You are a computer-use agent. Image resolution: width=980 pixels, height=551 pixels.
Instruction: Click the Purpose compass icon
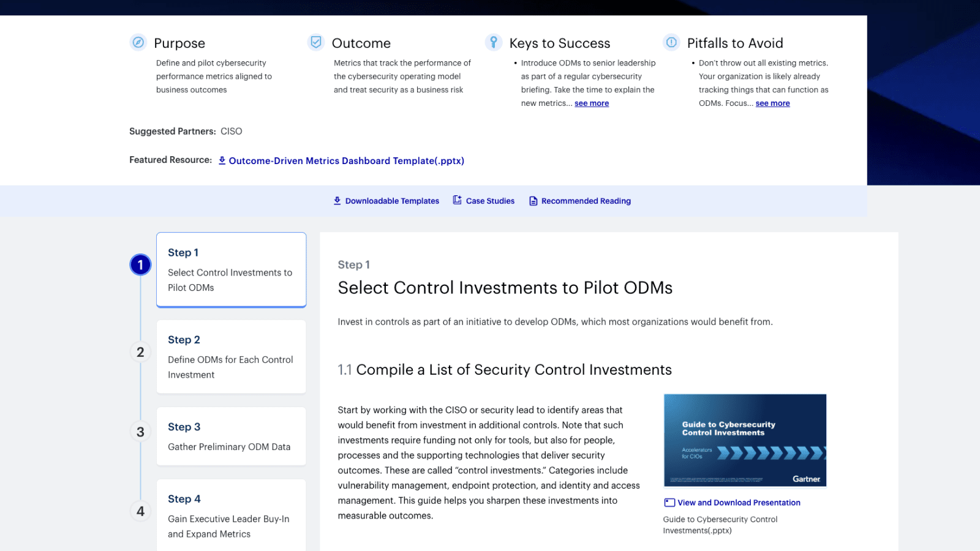pyautogui.click(x=138, y=42)
